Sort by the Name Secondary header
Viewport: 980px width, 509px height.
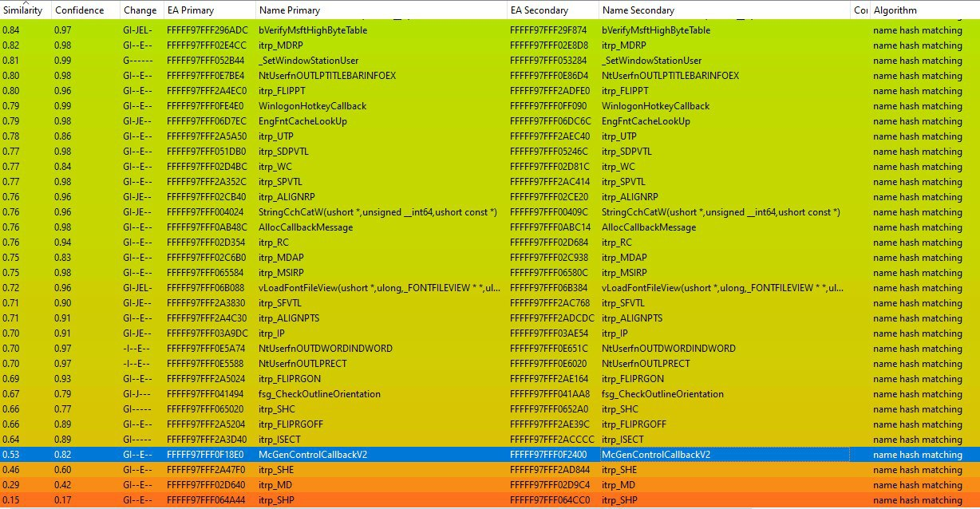(x=638, y=10)
